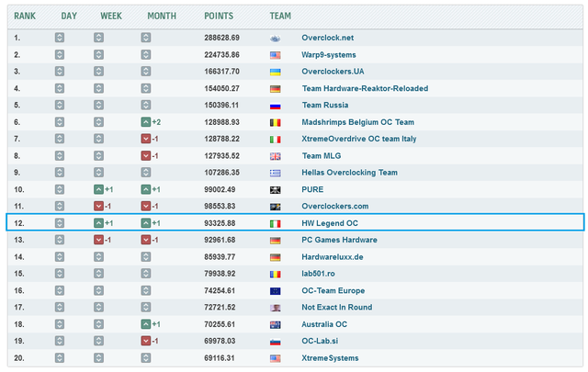Click Russian flag beside Team Russia
Screen dimensions: 588x372
point(276,106)
